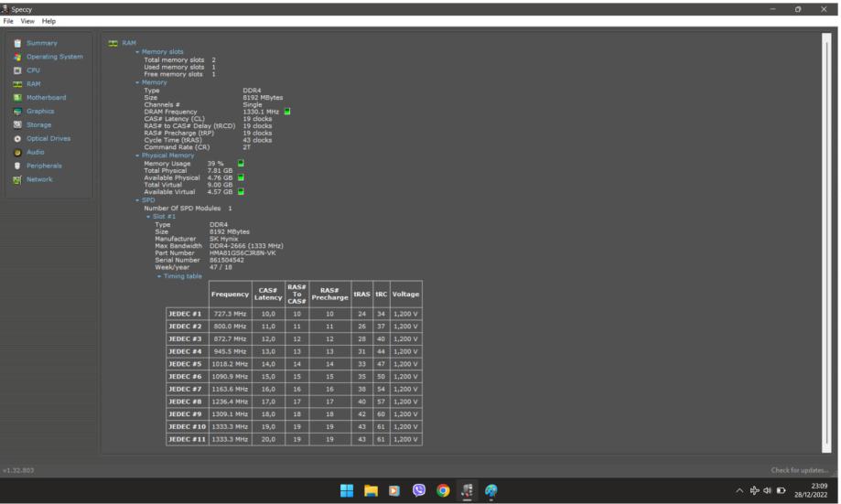This screenshot has width=841, height=504.
Task: Click the battery tray icon
Action: (781, 490)
